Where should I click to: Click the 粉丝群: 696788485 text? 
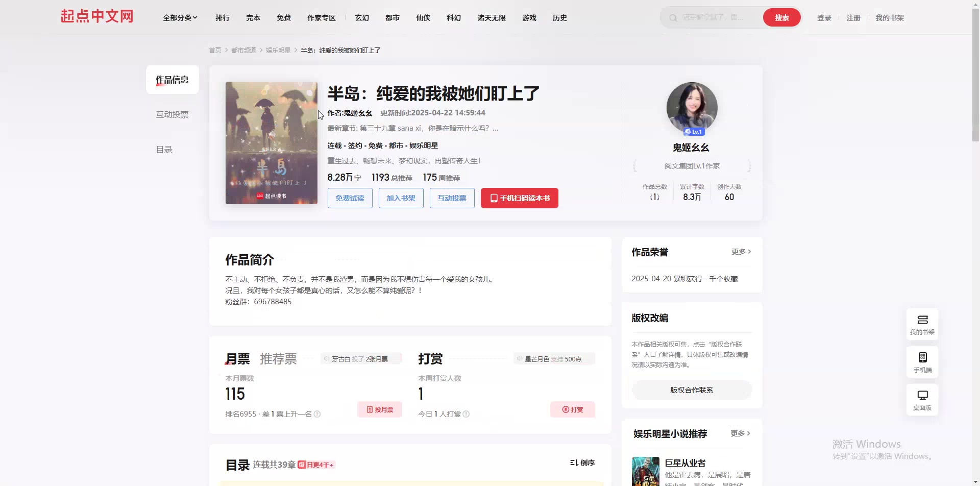tap(258, 302)
